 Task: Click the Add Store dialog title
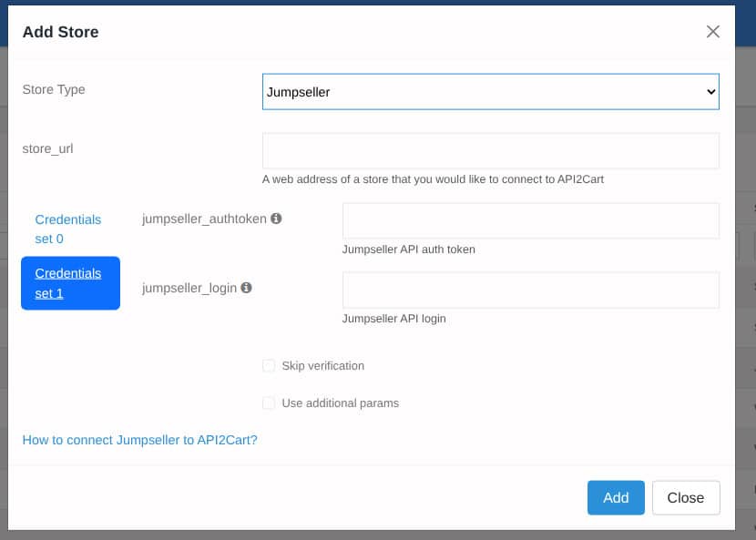(60, 31)
